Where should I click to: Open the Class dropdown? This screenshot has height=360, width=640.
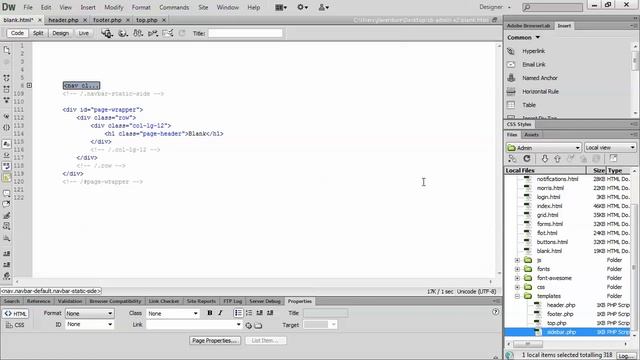173,313
